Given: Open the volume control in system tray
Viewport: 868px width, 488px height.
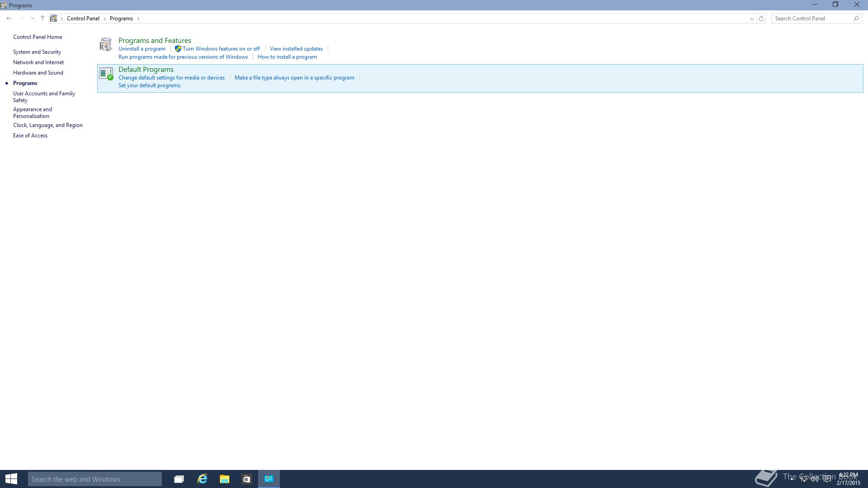Looking at the screenshot, I should pyautogui.click(x=815, y=479).
